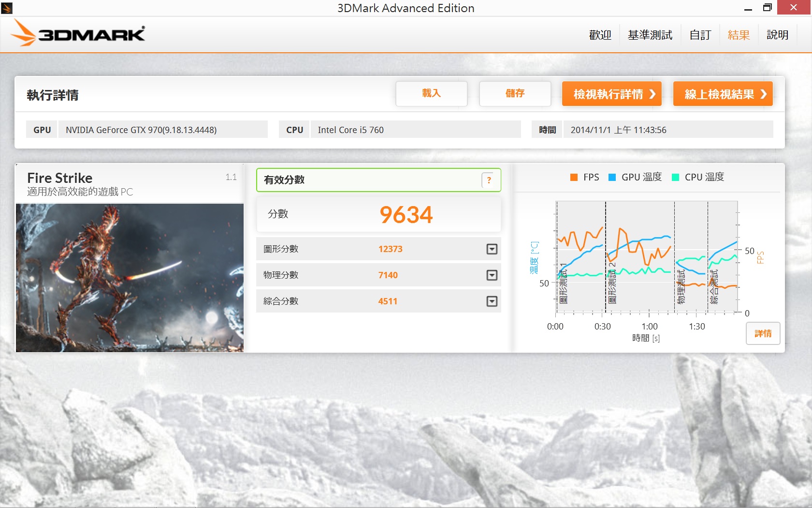Click the 綜合測試 chart marker
This screenshot has height=508, width=812.
click(714, 286)
